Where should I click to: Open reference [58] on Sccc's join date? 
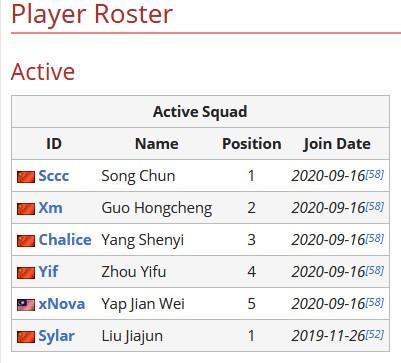pyautogui.click(x=375, y=174)
